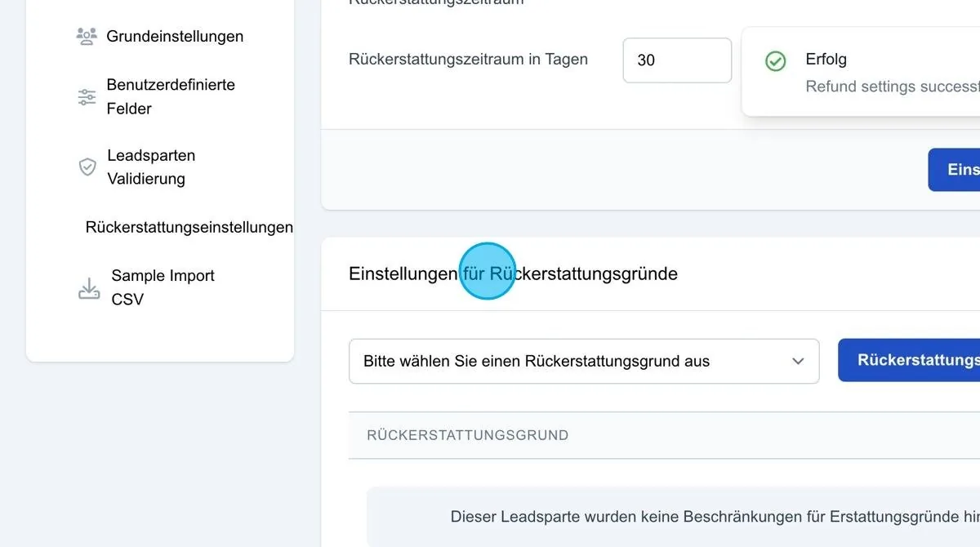Click the Grundeinstellungen people icon
This screenshot has height=547, width=980.
pos(87,36)
